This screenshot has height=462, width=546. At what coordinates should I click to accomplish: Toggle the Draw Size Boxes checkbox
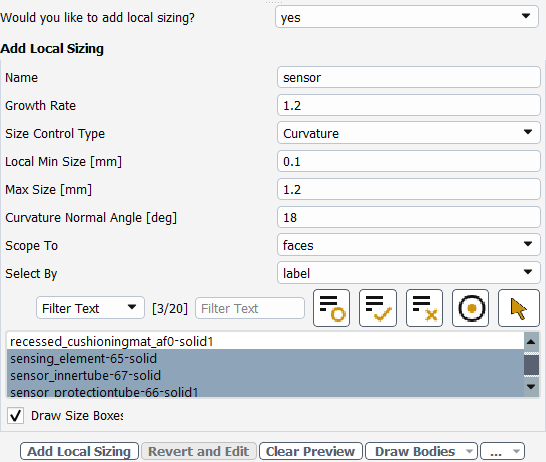[x=15, y=415]
